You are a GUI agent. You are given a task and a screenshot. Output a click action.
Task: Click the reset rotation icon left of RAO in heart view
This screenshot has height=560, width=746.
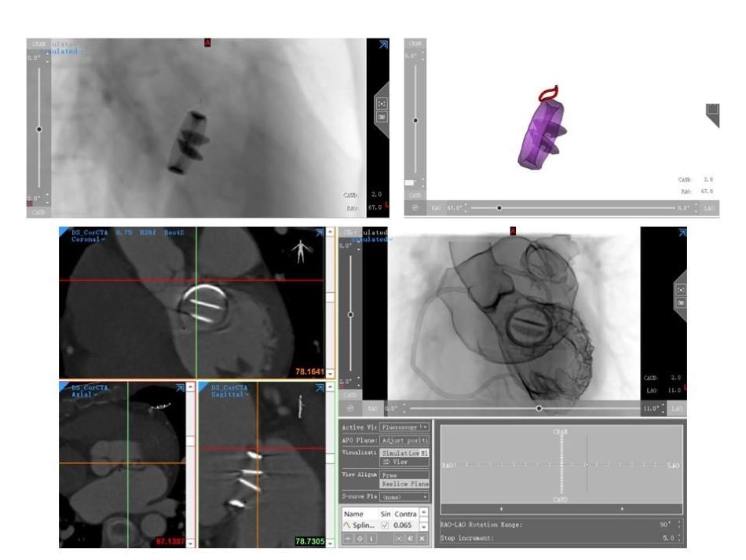(351, 408)
